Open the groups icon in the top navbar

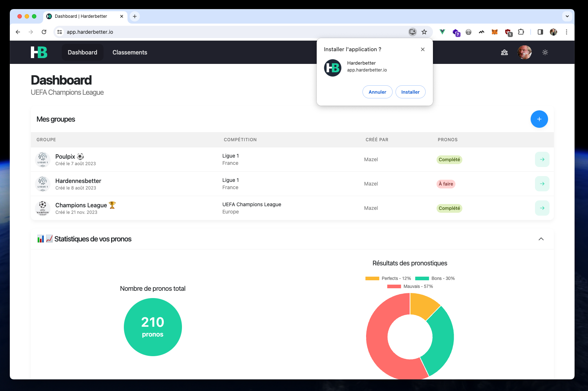(504, 52)
